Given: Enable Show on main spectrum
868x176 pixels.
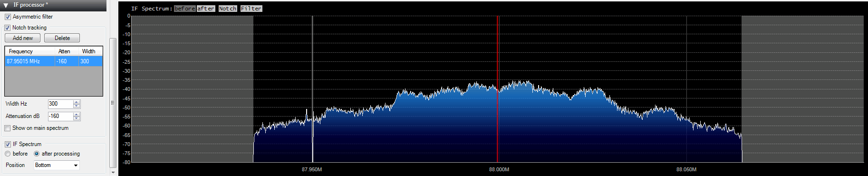Looking at the screenshot, I should click(8, 128).
